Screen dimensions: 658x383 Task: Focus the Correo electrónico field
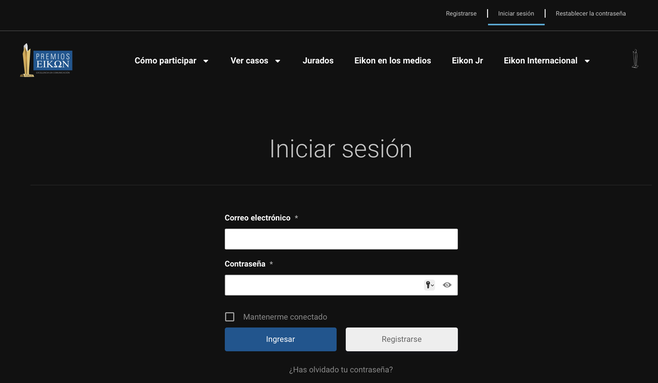(x=341, y=239)
